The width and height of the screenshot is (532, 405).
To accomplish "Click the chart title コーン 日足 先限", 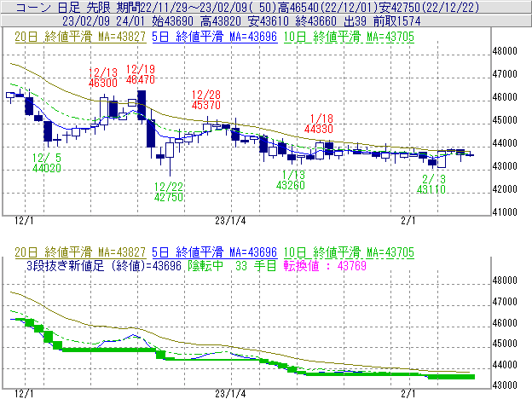I will [63, 7].
